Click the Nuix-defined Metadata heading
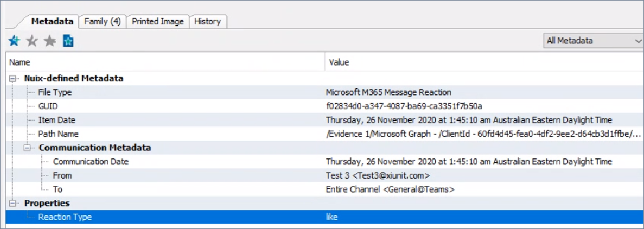The image size is (644, 229). [74, 78]
